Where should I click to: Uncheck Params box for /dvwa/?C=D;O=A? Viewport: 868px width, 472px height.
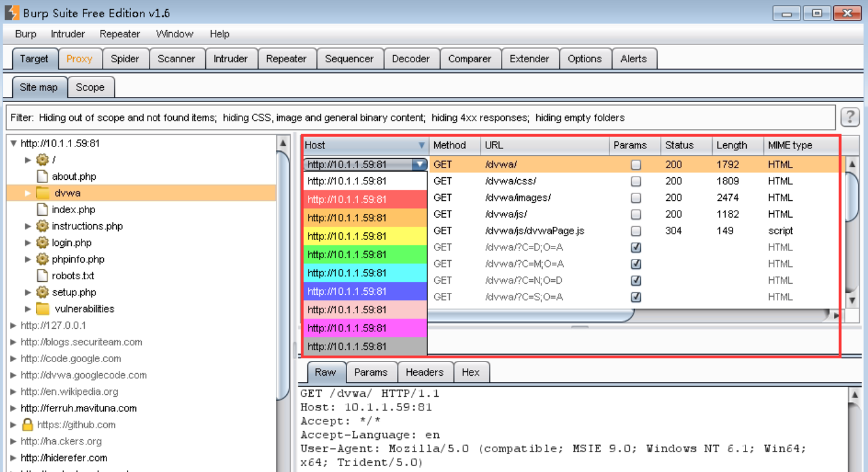(636, 247)
